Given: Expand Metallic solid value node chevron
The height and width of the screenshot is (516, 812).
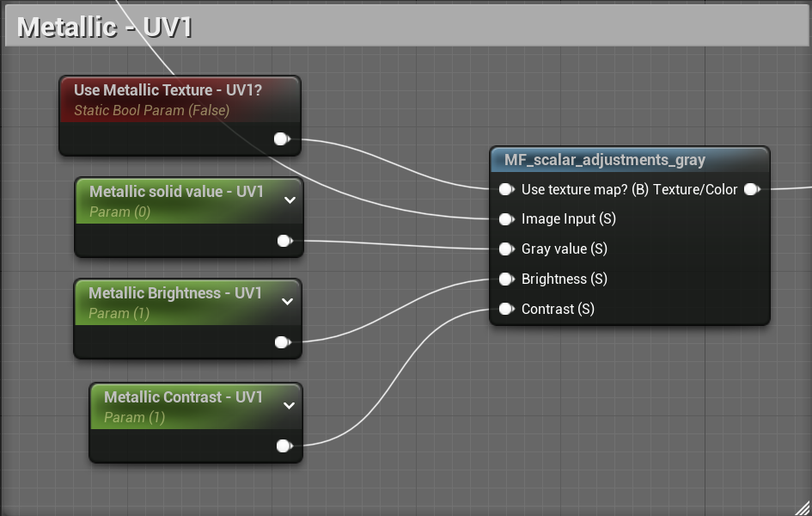Looking at the screenshot, I should coord(290,200).
